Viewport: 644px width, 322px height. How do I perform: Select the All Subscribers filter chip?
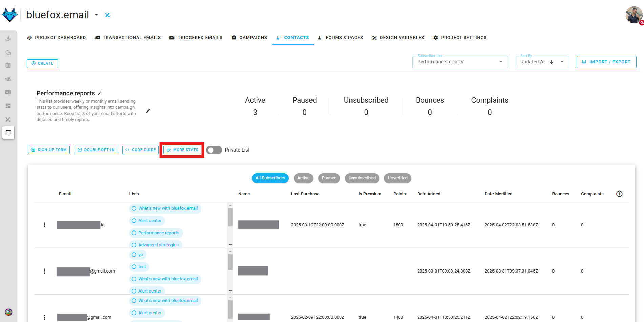coord(270,178)
